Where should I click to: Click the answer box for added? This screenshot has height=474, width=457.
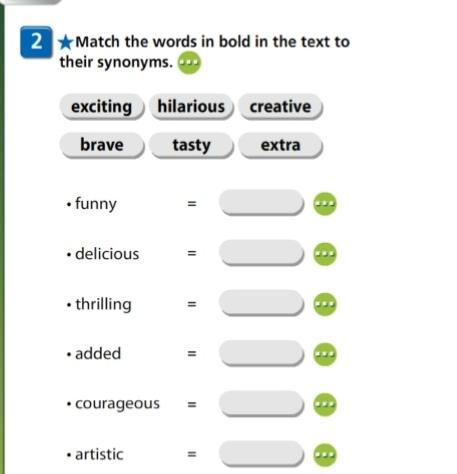(x=261, y=353)
